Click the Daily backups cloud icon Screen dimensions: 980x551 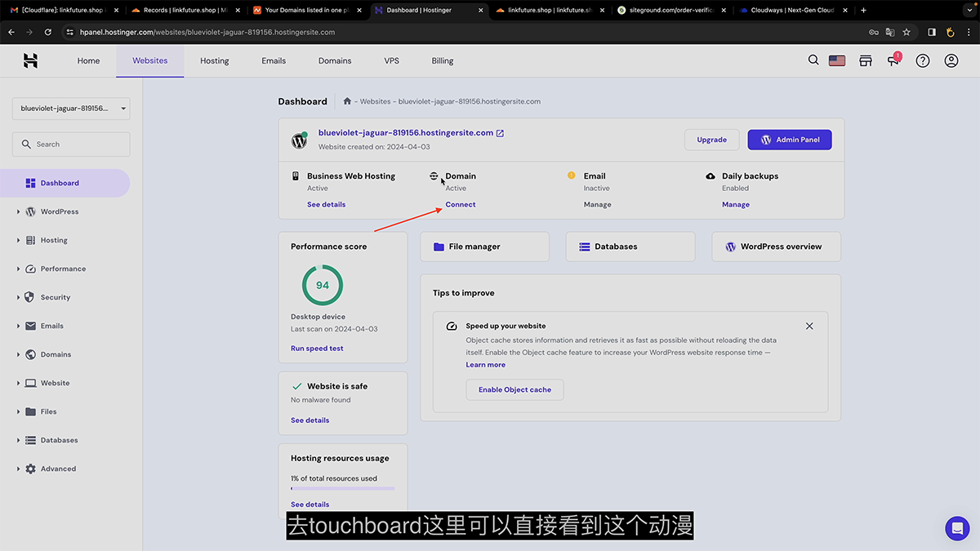(710, 176)
